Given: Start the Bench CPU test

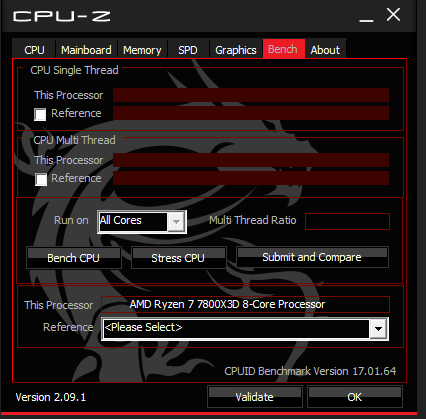Looking at the screenshot, I should (74, 258).
